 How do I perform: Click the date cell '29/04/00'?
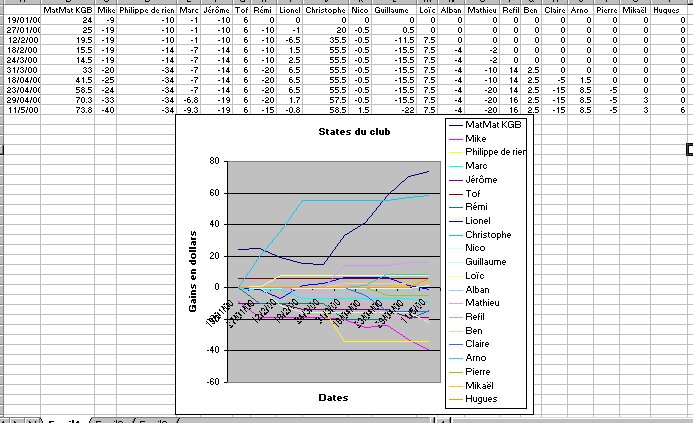tap(23, 100)
